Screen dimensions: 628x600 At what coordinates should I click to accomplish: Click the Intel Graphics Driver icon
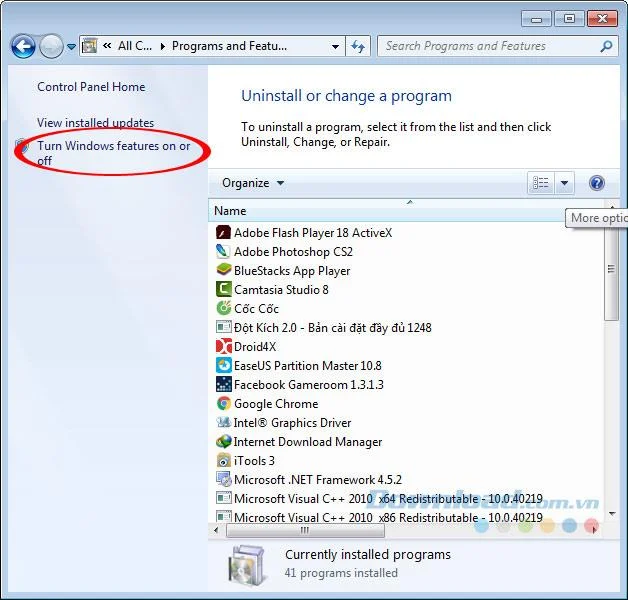pos(223,422)
